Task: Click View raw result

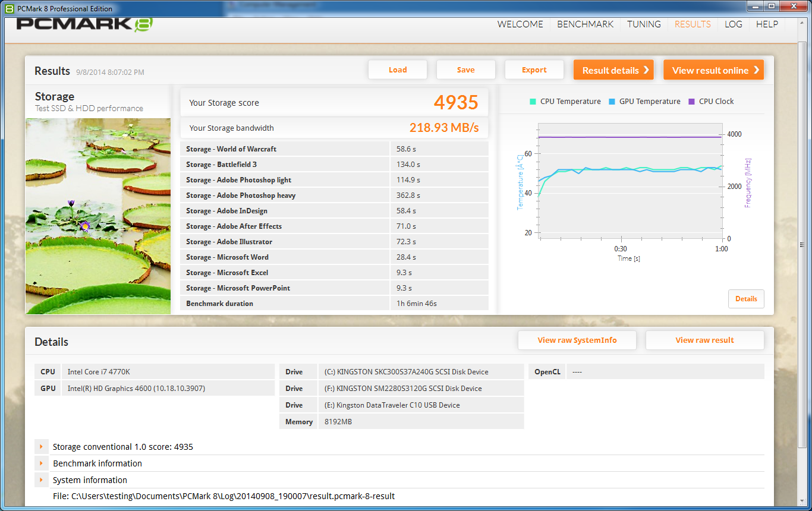Action: 704,340
